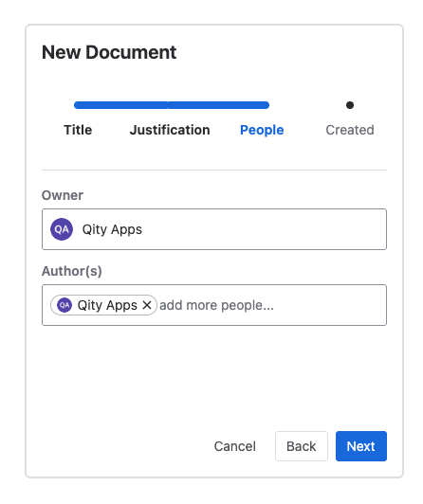Click the Created step dot indicator

(350, 105)
